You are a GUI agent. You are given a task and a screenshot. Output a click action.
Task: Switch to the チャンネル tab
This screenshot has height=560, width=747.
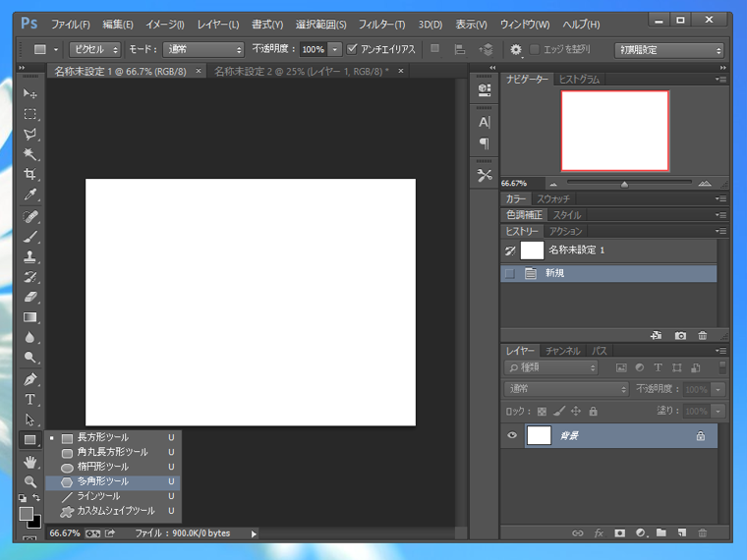562,351
